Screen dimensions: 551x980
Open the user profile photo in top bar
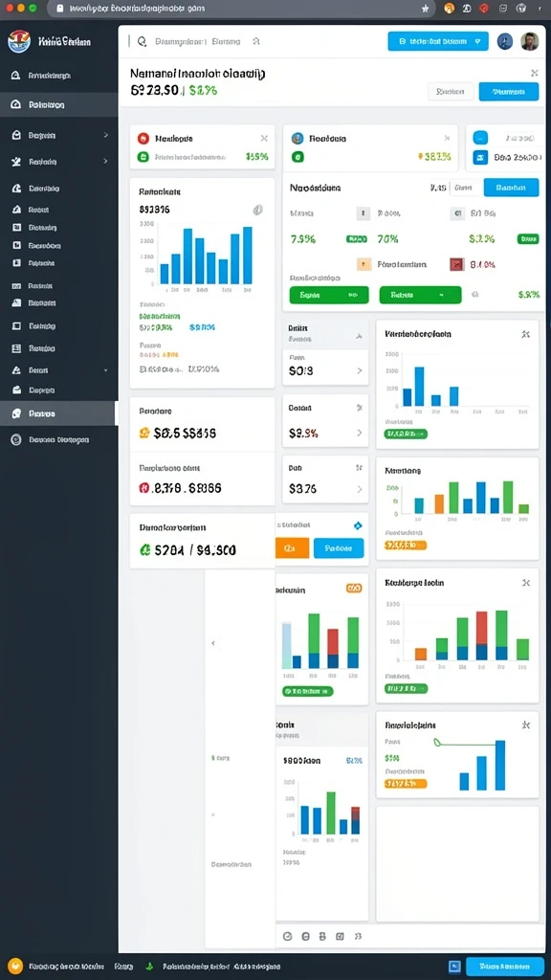[529, 41]
